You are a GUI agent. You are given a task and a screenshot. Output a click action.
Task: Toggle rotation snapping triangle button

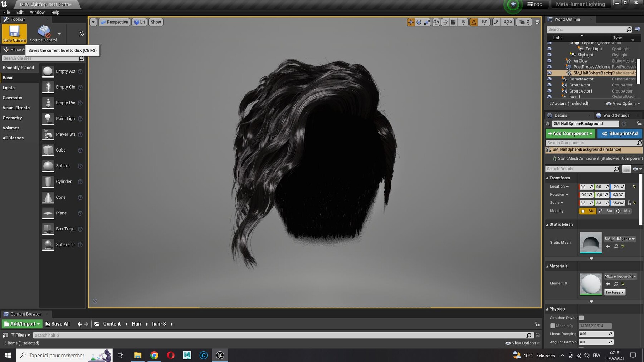click(x=474, y=22)
